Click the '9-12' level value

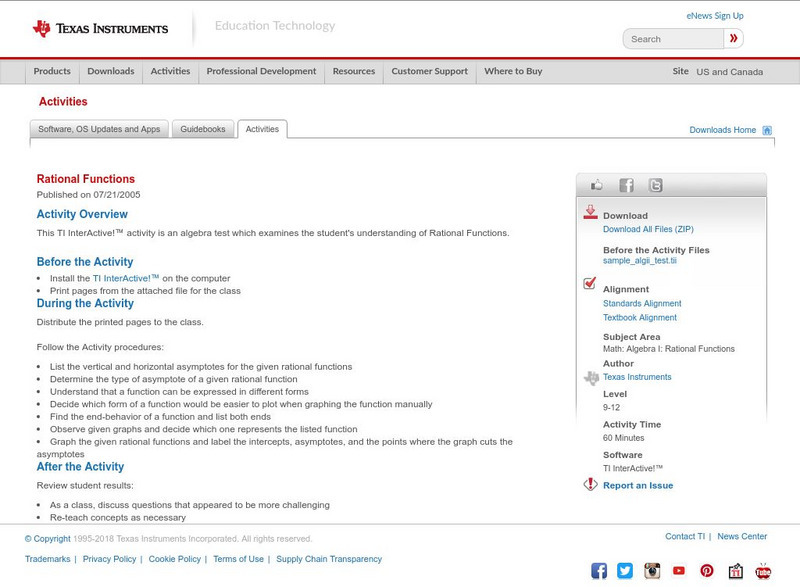pyautogui.click(x=611, y=407)
